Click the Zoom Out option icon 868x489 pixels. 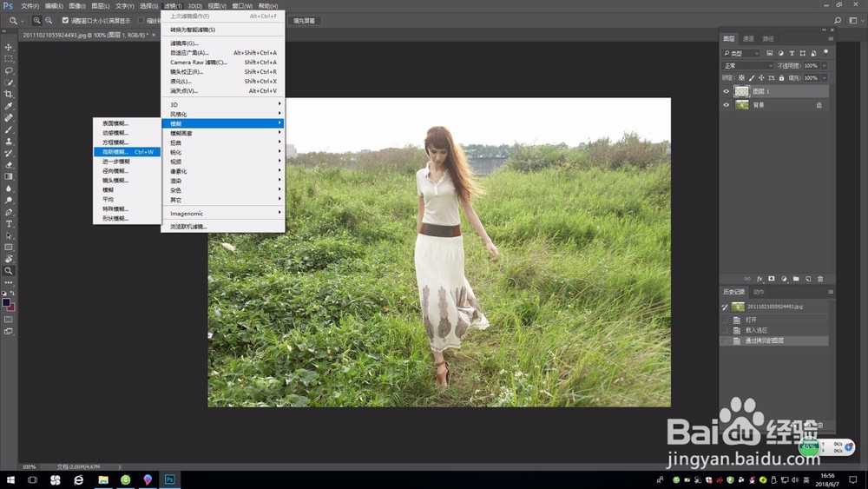49,21
